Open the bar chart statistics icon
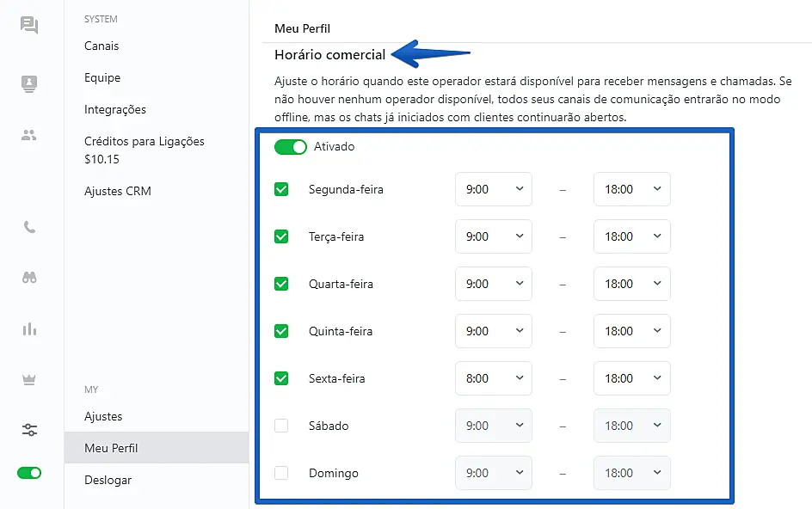The image size is (812, 509). tap(29, 328)
